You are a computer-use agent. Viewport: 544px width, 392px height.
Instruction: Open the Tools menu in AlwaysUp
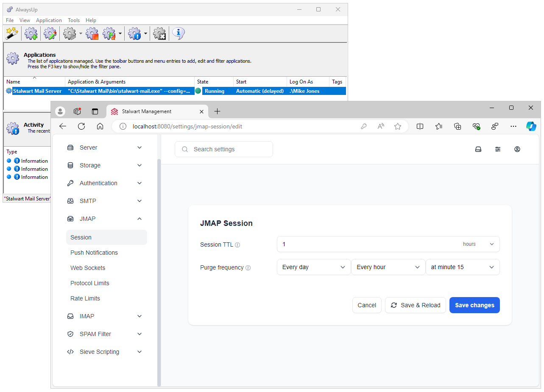coord(74,20)
